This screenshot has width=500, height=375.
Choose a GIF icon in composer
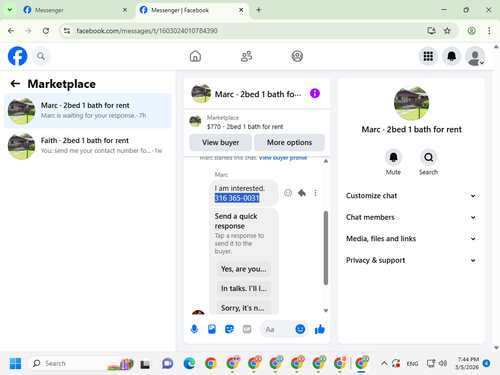pyautogui.click(x=247, y=329)
